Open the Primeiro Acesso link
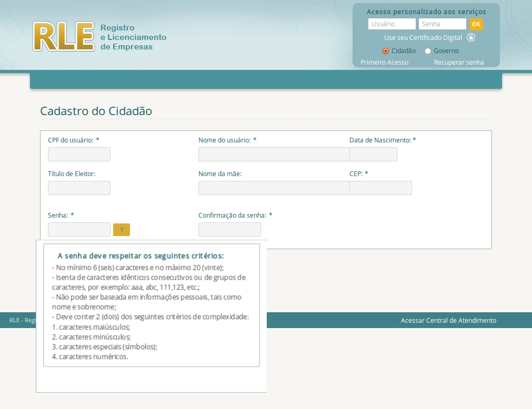532x409 pixels. (x=385, y=63)
